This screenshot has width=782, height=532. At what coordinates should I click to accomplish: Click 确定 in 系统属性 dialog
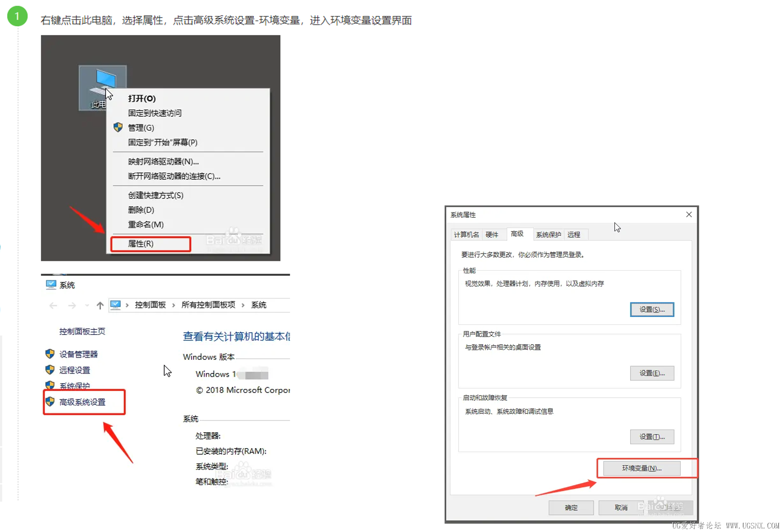pyautogui.click(x=571, y=508)
